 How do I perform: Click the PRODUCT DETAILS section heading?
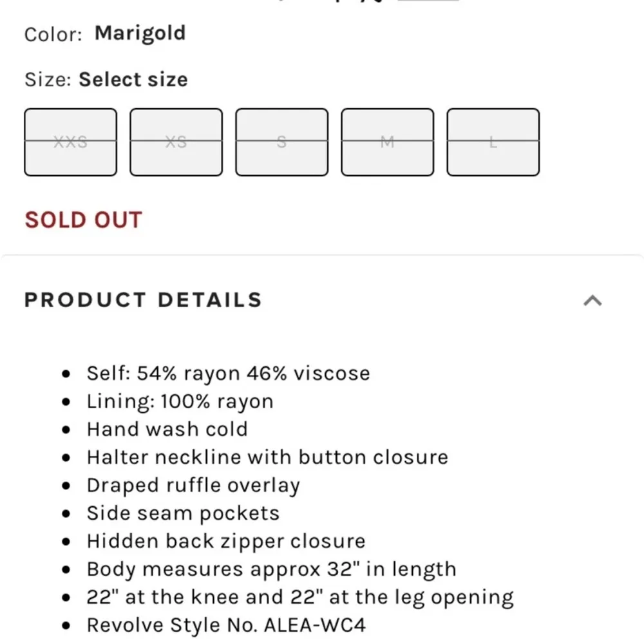143,300
